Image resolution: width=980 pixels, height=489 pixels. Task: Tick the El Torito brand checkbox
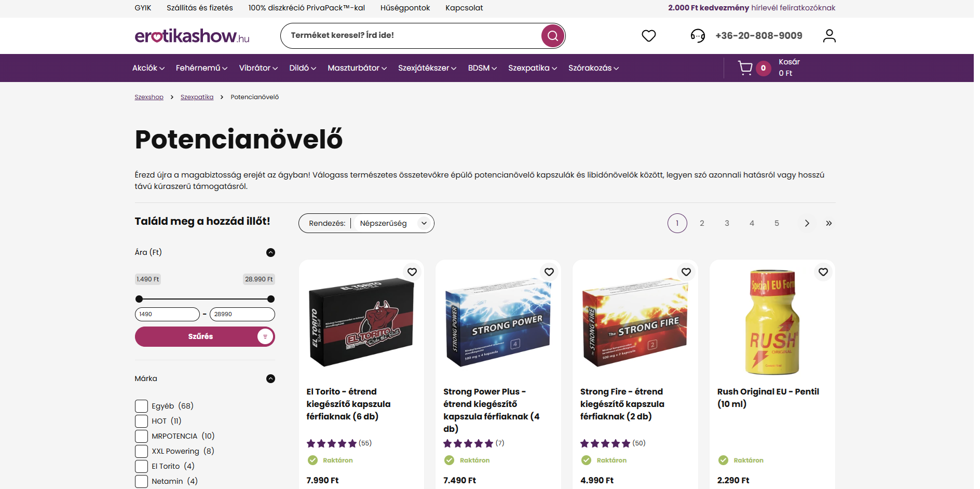pyautogui.click(x=141, y=466)
